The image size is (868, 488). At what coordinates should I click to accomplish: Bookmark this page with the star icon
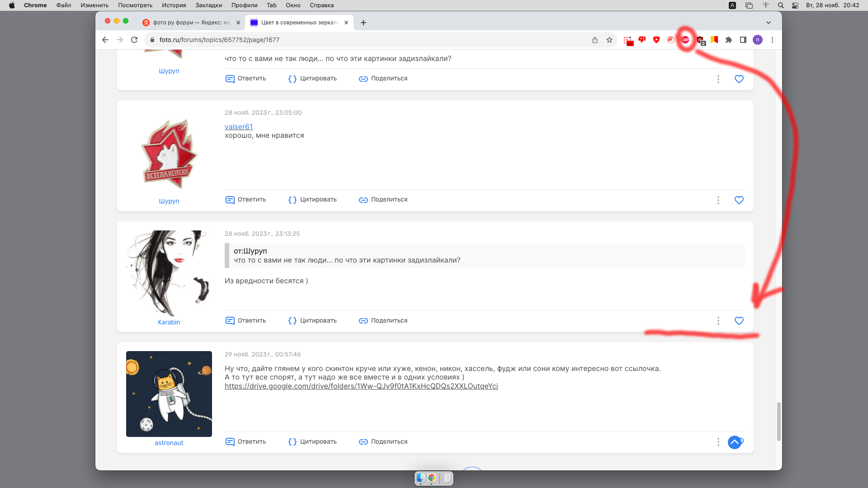point(609,40)
